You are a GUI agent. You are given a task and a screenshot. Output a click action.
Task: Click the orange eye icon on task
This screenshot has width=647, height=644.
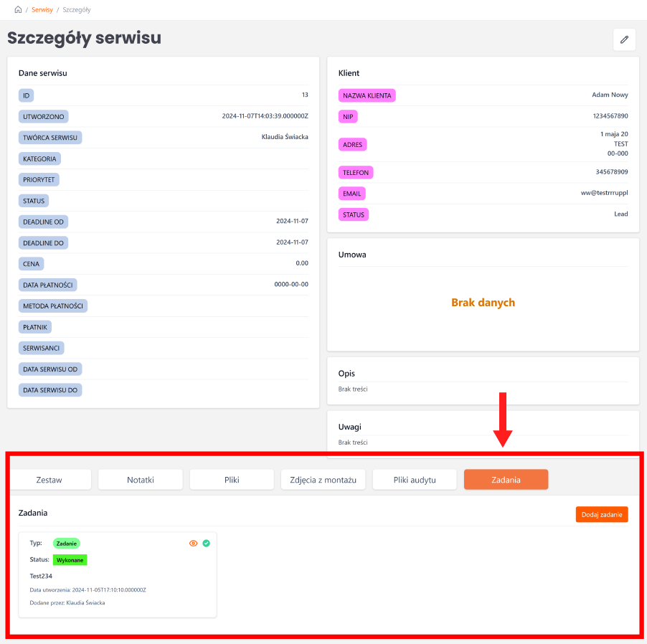[193, 544]
